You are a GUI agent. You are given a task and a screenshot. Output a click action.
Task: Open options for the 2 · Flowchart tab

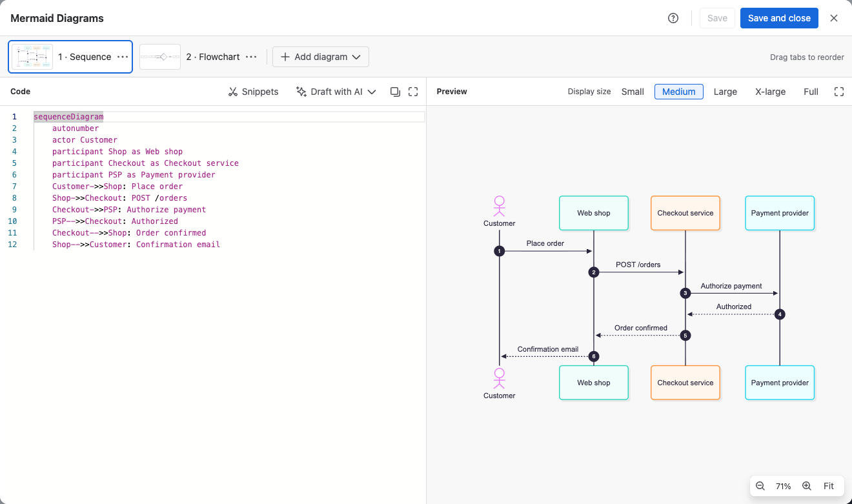pos(251,57)
